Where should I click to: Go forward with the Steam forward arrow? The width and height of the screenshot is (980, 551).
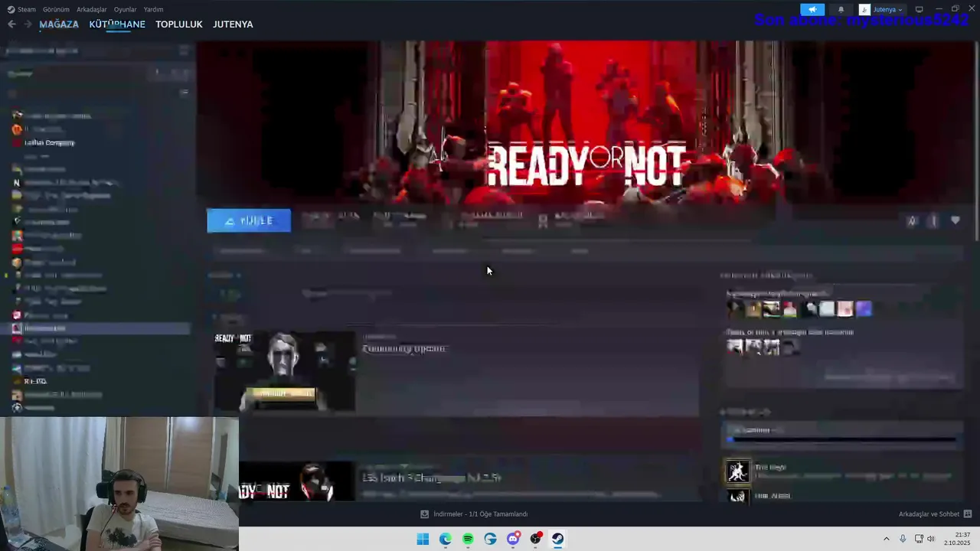coord(28,24)
